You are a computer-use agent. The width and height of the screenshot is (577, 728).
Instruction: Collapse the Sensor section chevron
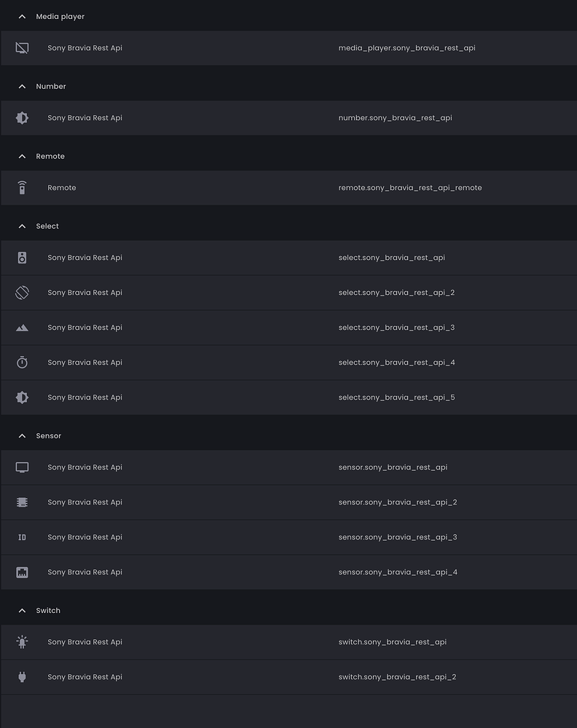coord(22,436)
